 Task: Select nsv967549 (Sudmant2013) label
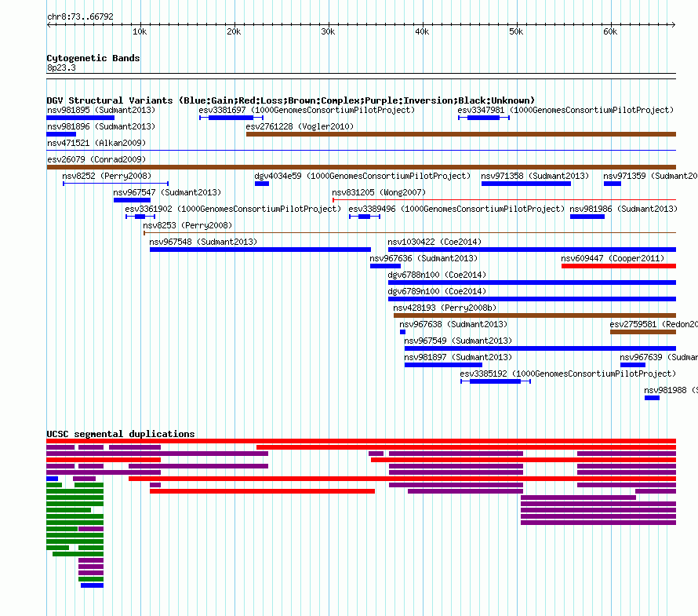(x=458, y=341)
